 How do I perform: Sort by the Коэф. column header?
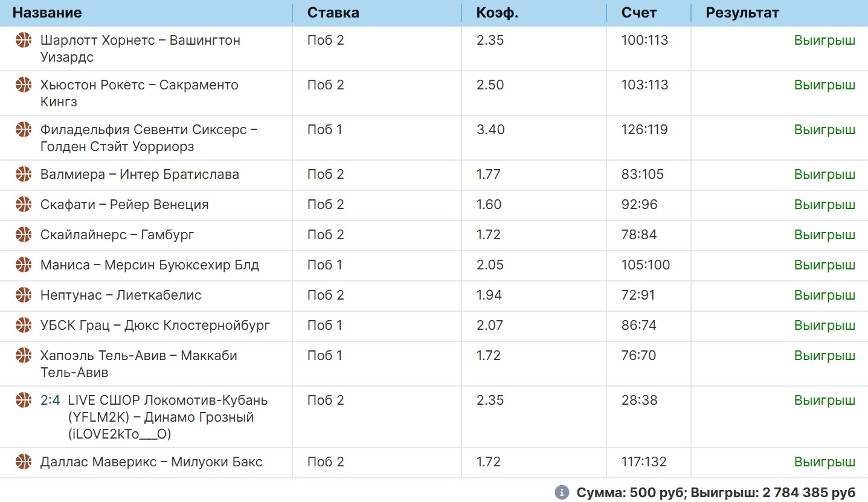497,13
